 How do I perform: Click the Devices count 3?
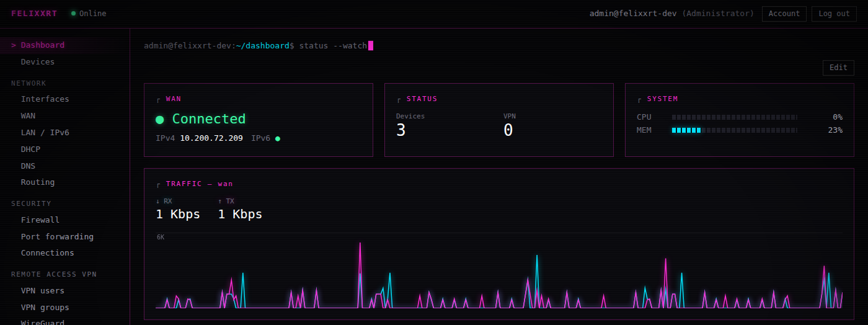pyautogui.click(x=401, y=130)
